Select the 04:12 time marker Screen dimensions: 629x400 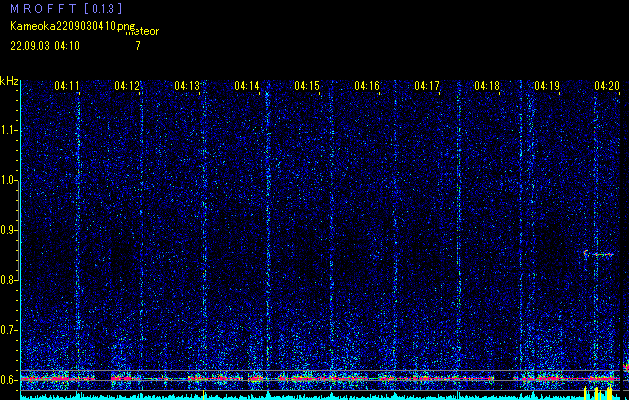(127, 86)
